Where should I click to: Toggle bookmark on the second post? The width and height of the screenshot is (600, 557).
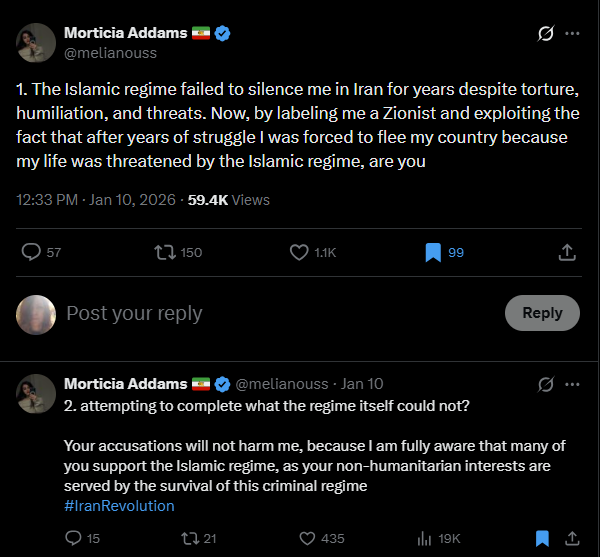pyautogui.click(x=540, y=538)
